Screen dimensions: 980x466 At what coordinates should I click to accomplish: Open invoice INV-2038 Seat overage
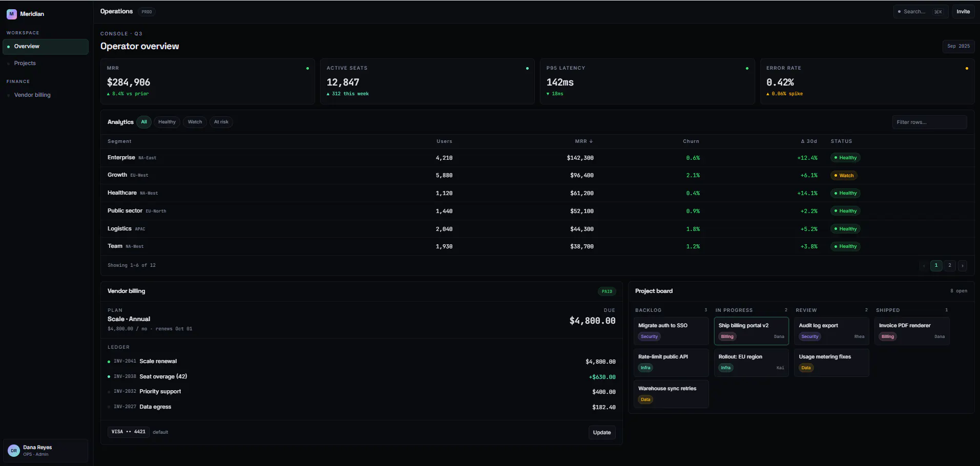coord(362,377)
